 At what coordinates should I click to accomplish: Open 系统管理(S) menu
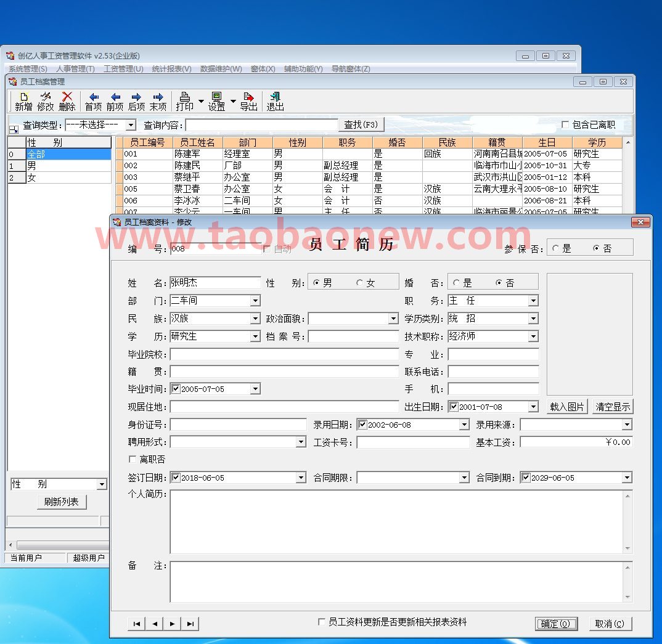[x=28, y=69]
